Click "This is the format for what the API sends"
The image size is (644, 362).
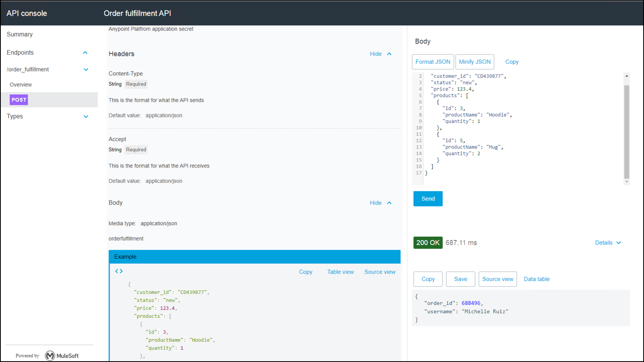156,100
